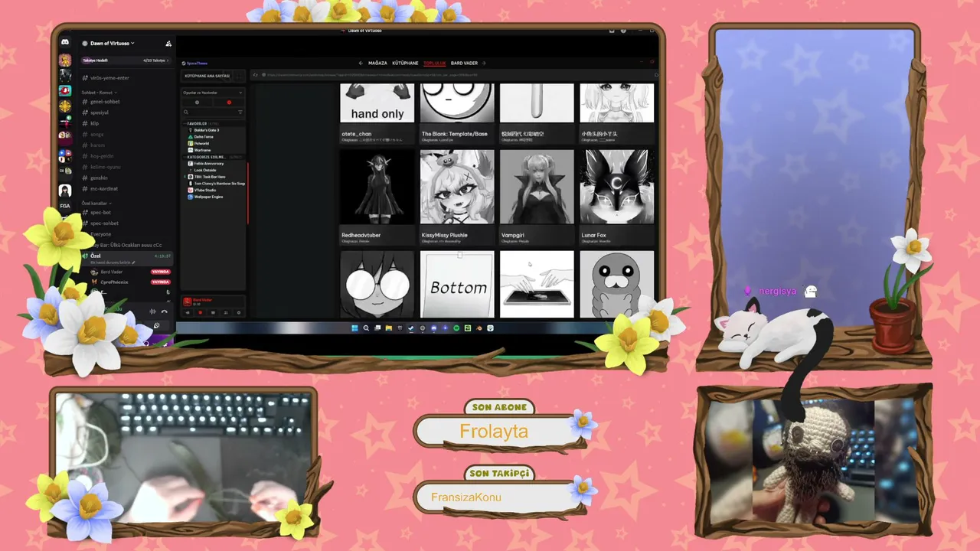Image resolution: width=980 pixels, height=551 pixels.
Task: Select the Özel voice channel
Action: [x=126, y=259]
